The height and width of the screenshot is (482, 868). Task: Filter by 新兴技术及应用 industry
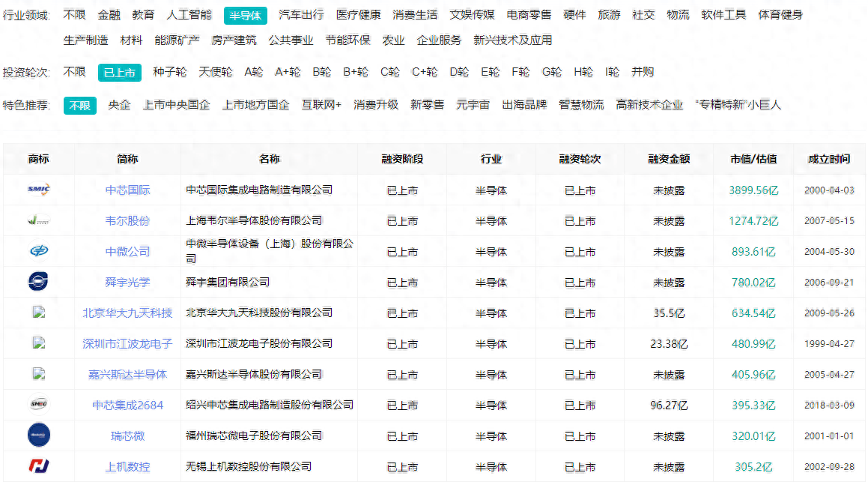click(x=512, y=40)
